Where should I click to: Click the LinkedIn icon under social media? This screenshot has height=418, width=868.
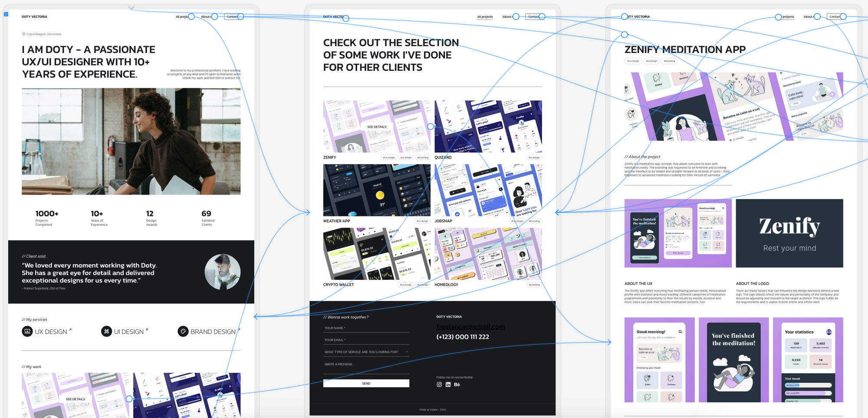pos(448,385)
